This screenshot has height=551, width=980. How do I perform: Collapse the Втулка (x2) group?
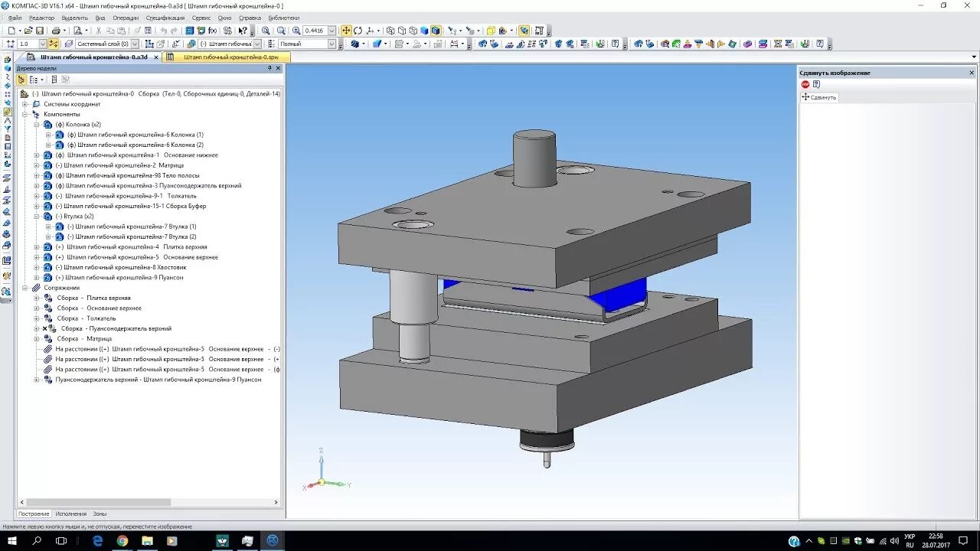(36, 216)
